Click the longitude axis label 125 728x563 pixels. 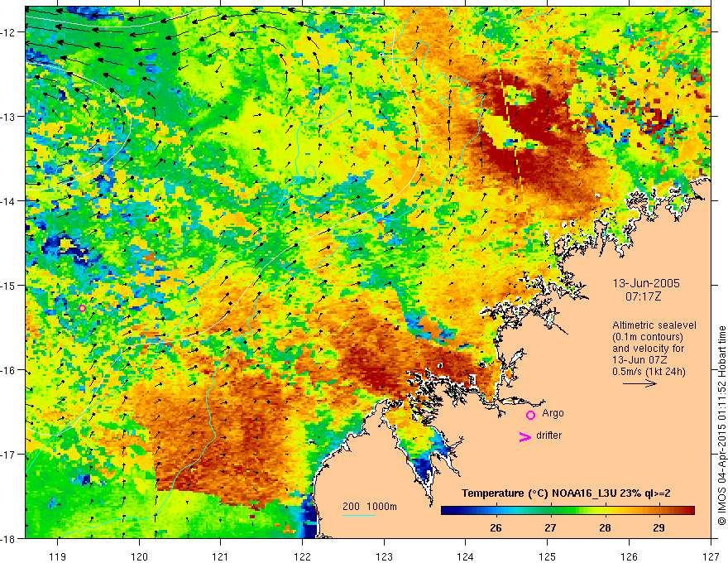pos(548,556)
